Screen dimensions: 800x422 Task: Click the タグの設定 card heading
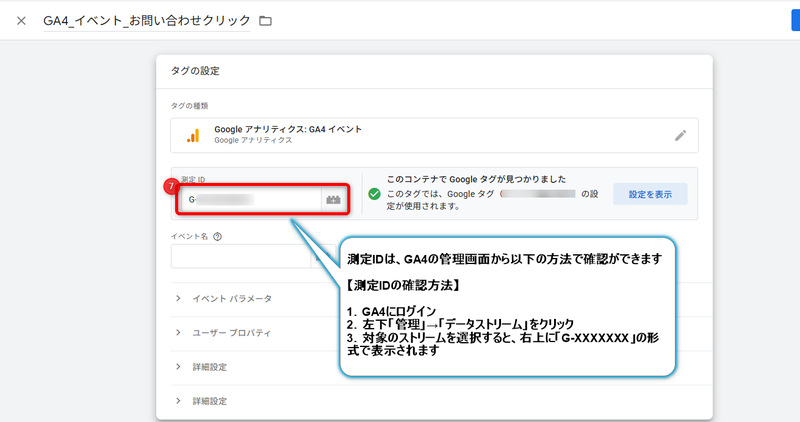(x=195, y=71)
